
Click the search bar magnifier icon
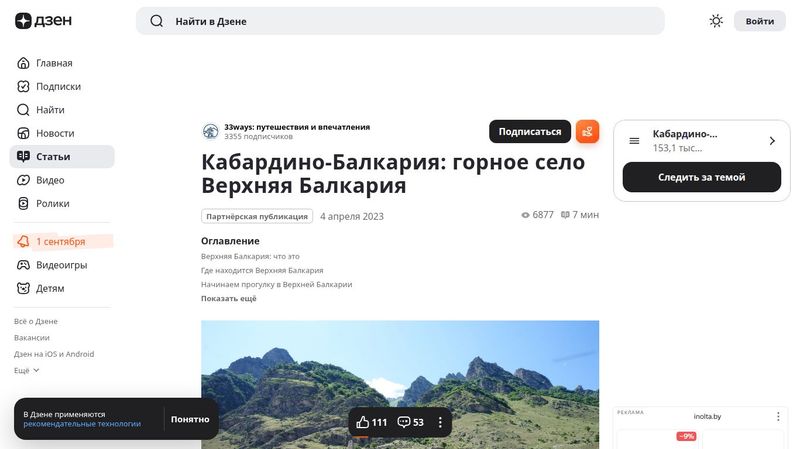coord(156,21)
